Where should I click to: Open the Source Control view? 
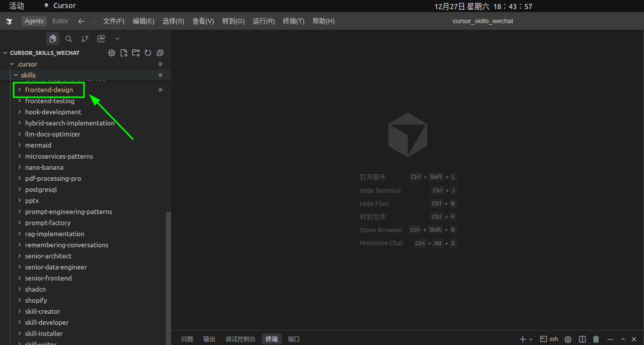click(85, 39)
